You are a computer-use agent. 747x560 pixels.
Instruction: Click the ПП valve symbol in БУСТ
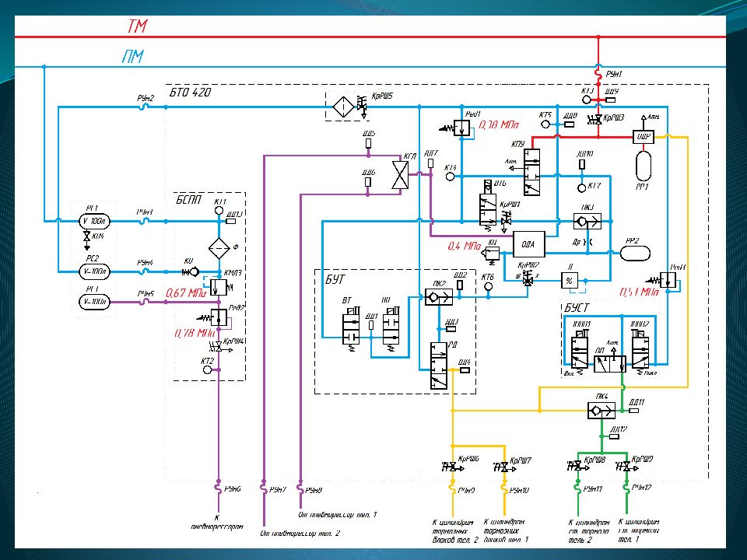coord(610,360)
